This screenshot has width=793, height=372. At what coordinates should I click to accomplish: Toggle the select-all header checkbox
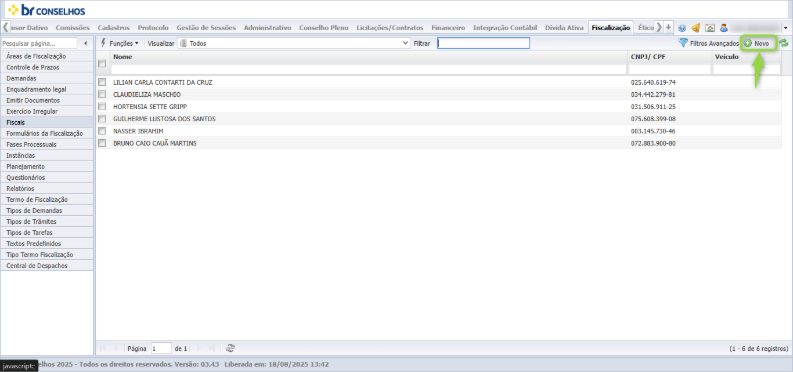pyautogui.click(x=102, y=63)
